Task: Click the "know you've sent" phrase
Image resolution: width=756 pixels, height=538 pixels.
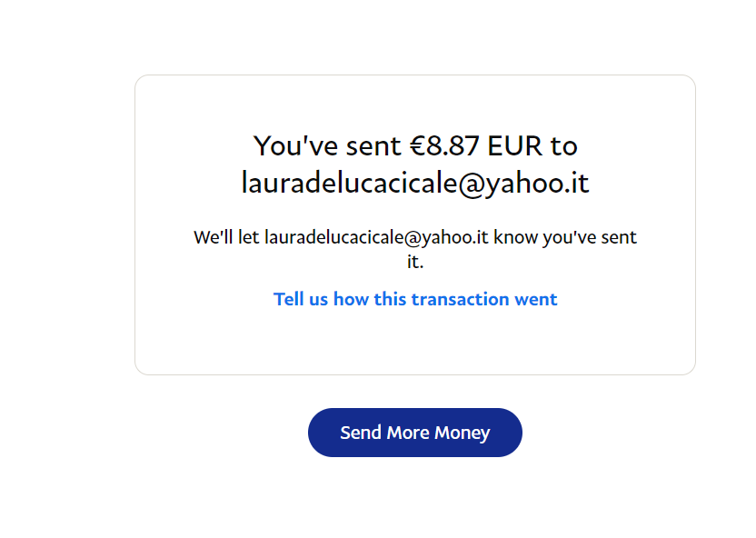Action: tap(565, 237)
